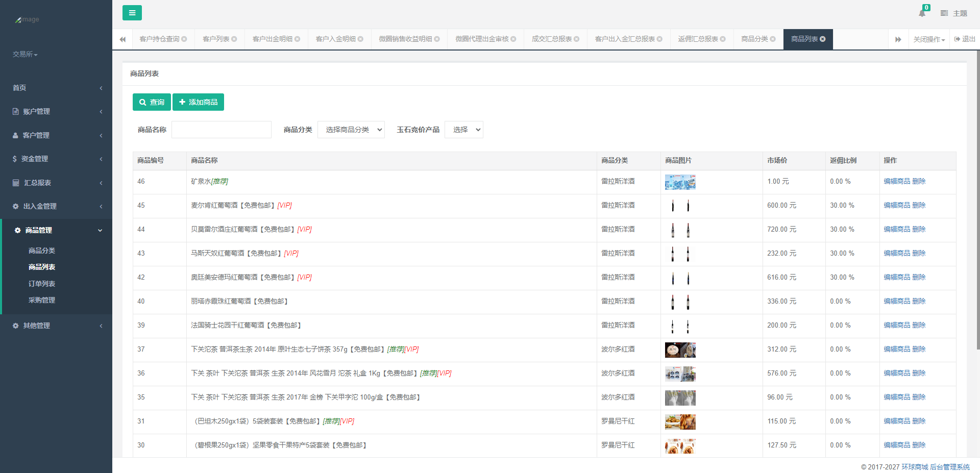Click the 添加商品 button

(198, 102)
